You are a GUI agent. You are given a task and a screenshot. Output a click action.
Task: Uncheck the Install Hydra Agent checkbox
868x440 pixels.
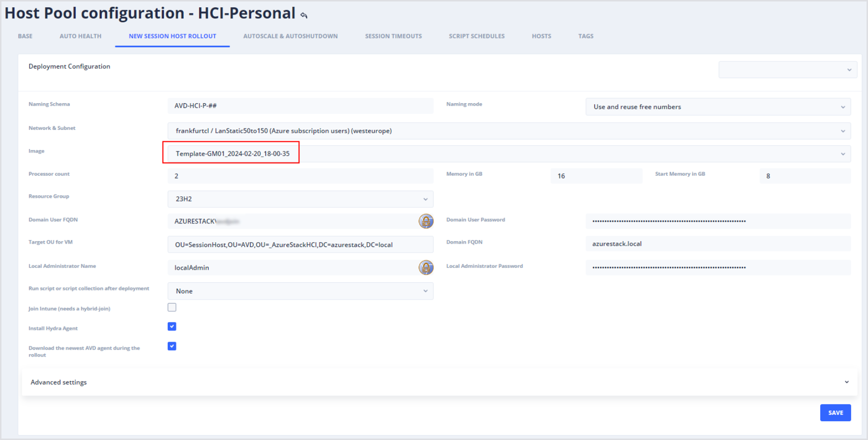(x=172, y=327)
